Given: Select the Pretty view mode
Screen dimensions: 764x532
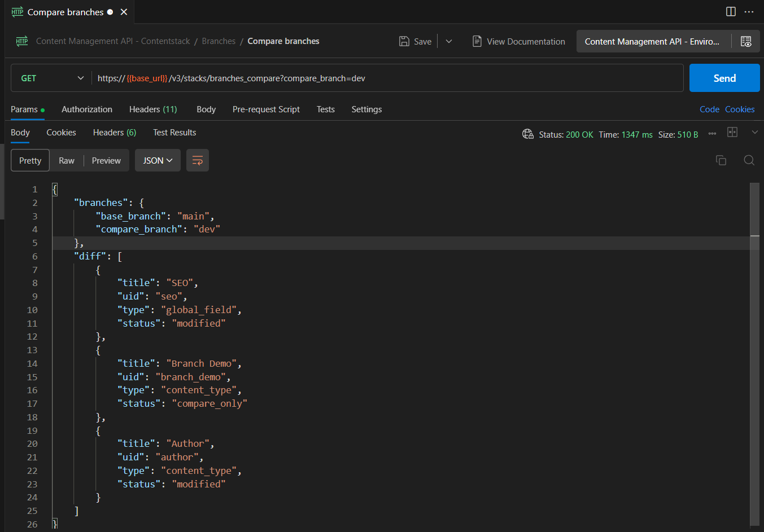Looking at the screenshot, I should [x=30, y=161].
